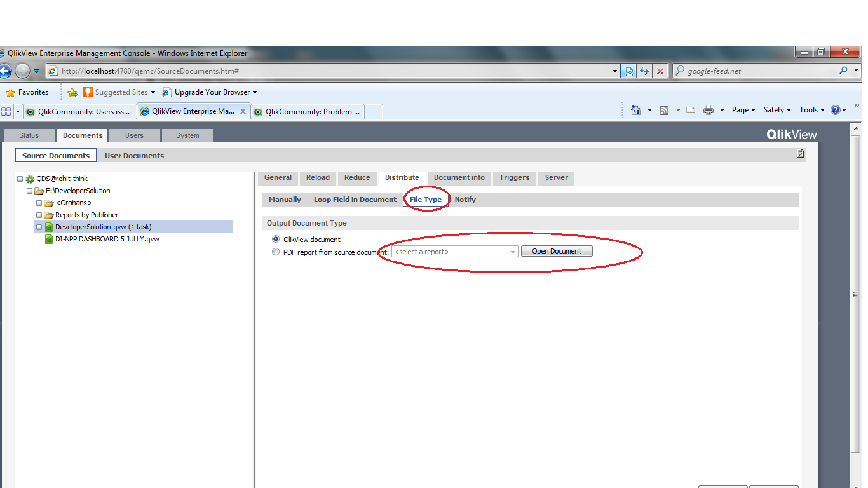Open the Suggested Sites menu
This screenshot has width=868, height=488.
119,92
